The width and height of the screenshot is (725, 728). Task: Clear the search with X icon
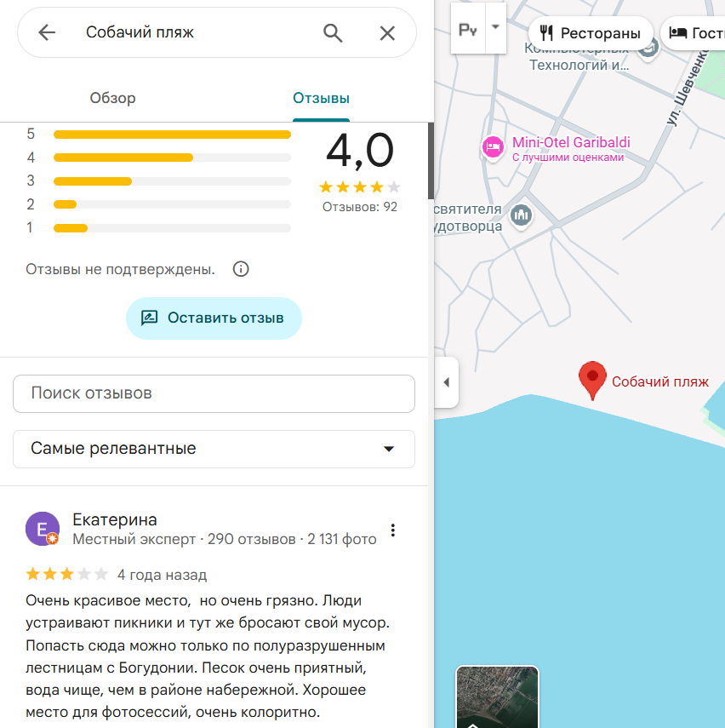point(387,33)
